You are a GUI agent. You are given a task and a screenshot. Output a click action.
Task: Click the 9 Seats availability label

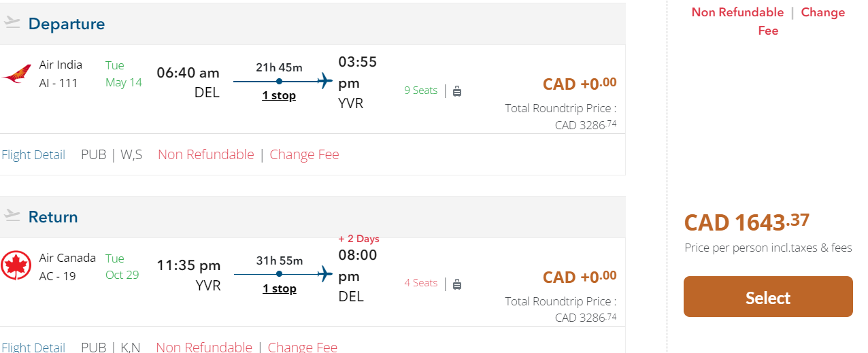coord(420,90)
